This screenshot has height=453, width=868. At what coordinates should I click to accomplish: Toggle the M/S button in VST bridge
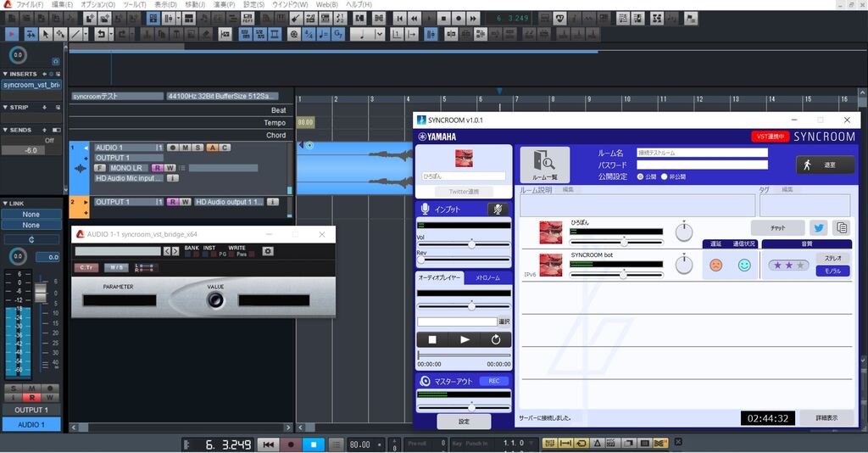coord(115,267)
